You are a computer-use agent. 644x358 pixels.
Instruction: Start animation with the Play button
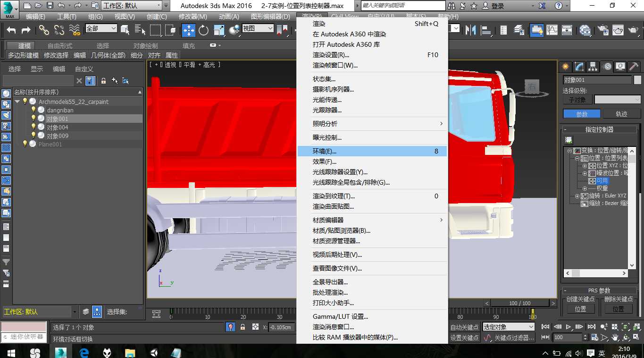(568, 327)
